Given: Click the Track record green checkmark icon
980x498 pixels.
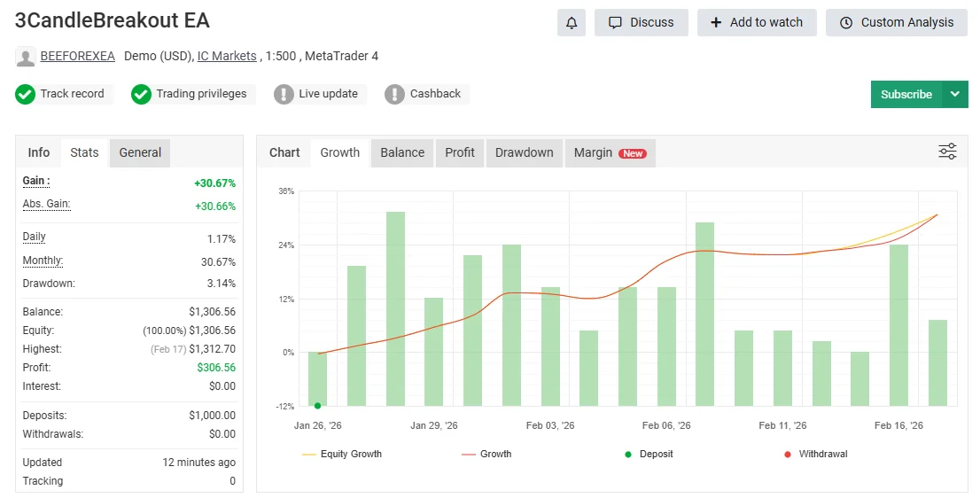Looking at the screenshot, I should coord(25,94).
